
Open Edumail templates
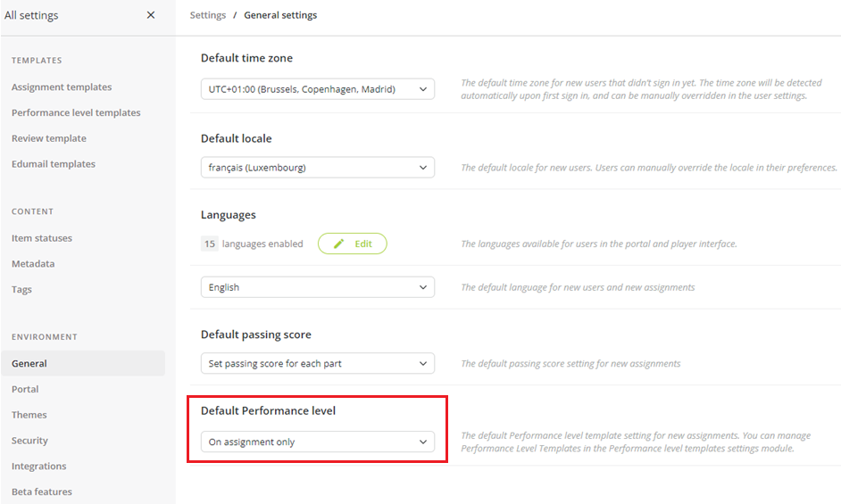click(54, 164)
